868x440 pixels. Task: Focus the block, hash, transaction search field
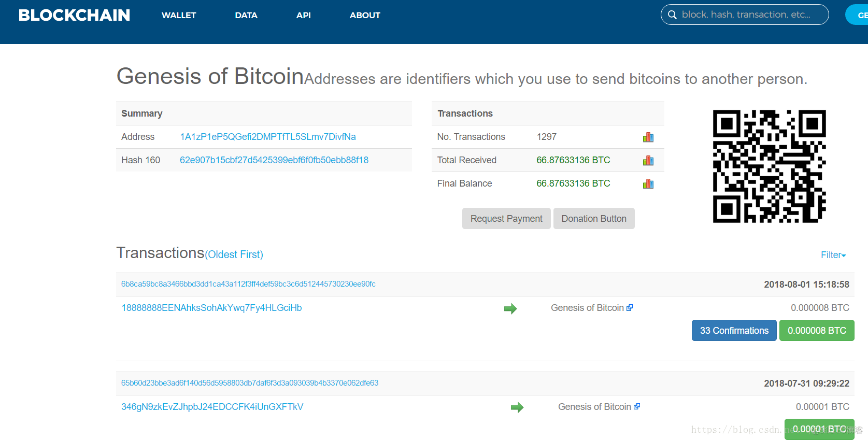pyautogui.click(x=745, y=15)
